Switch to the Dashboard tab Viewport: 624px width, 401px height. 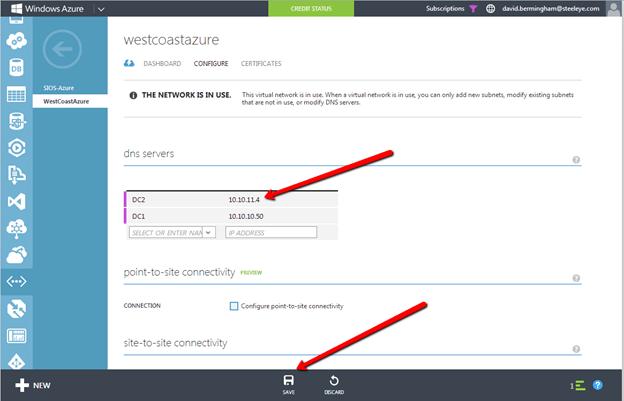coord(162,64)
